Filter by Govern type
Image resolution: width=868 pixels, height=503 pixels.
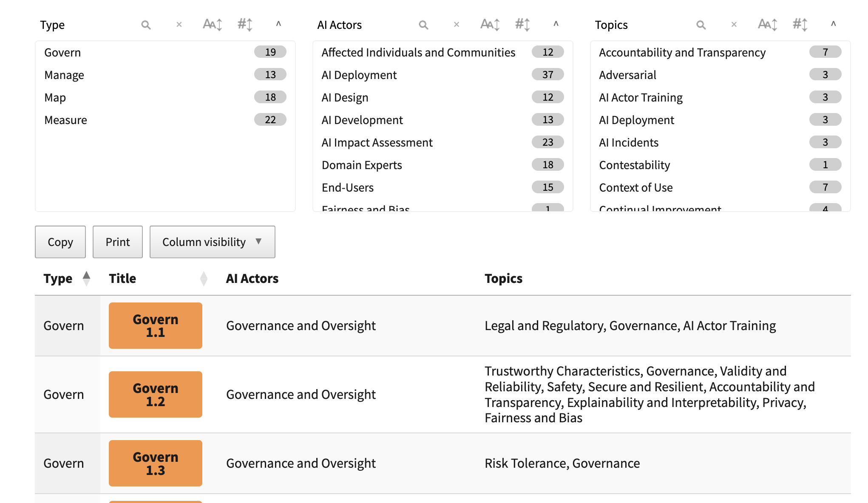(165, 52)
